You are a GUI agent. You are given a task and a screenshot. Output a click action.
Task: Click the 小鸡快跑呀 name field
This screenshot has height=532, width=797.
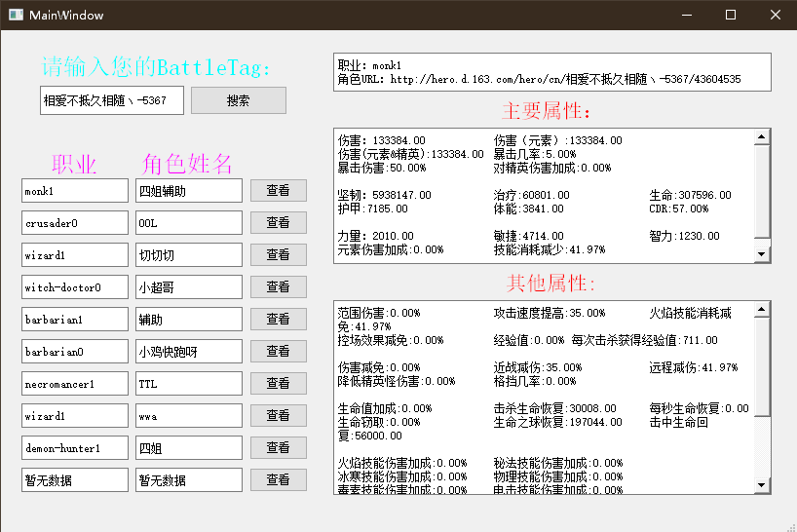189,351
